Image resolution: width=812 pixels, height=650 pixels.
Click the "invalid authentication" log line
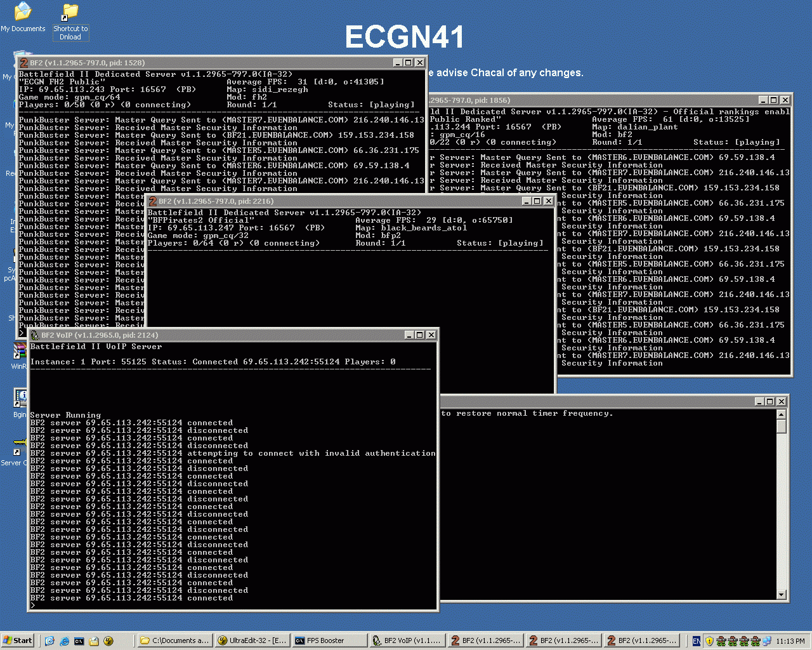point(233,453)
